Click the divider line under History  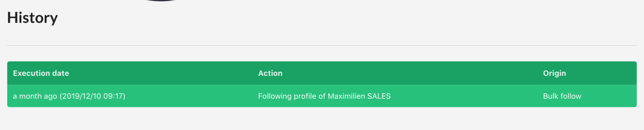(322, 46)
